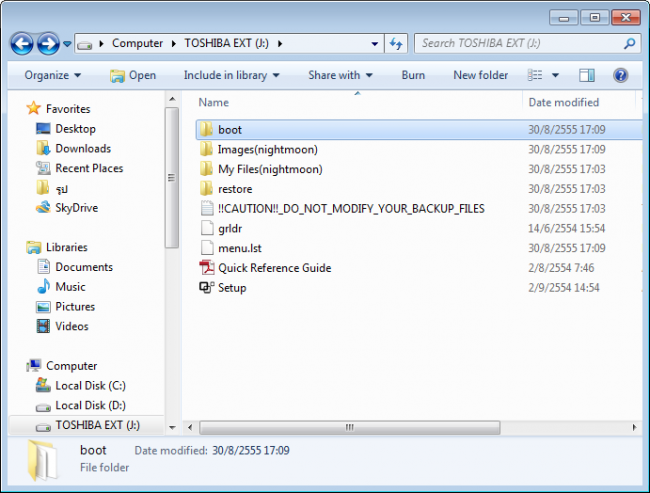Click date 2/8/2554 7:46 of Quick Reference Guide
Image resolution: width=650 pixels, height=493 pixels.
coord(561,268)
